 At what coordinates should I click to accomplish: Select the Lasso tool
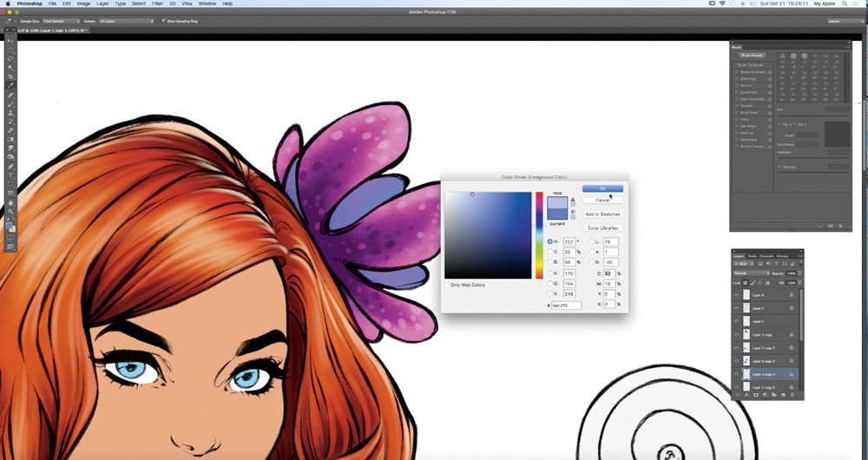tap(10, 59)
